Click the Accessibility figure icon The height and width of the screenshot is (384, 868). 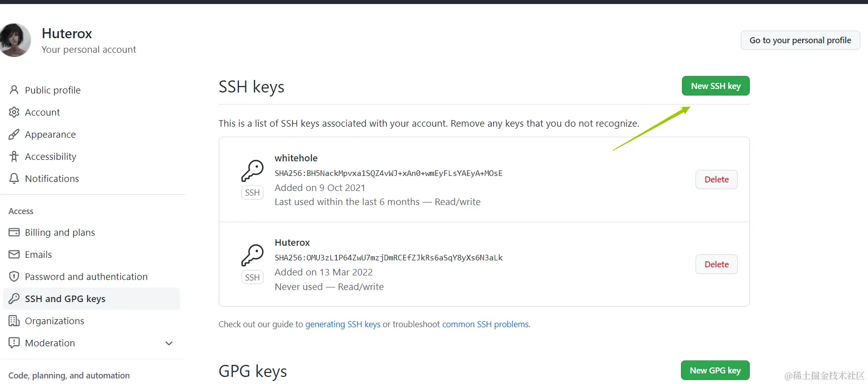pos(14,156)
